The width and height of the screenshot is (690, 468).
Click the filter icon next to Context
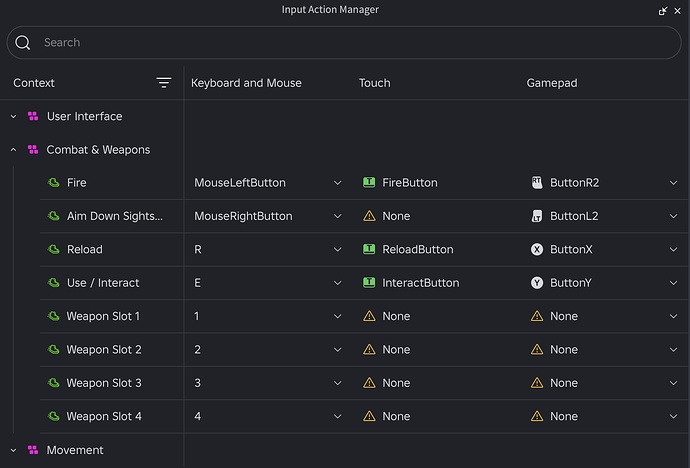(164, 83)
